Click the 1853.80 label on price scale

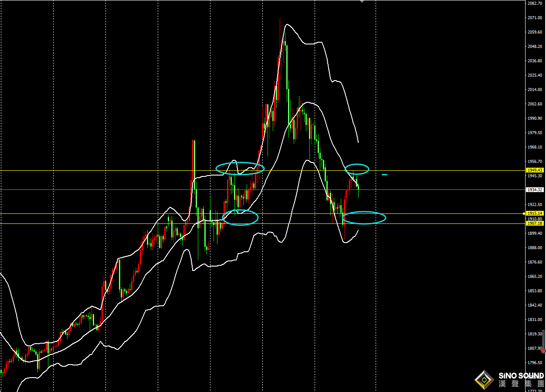(x=534, y=291)
